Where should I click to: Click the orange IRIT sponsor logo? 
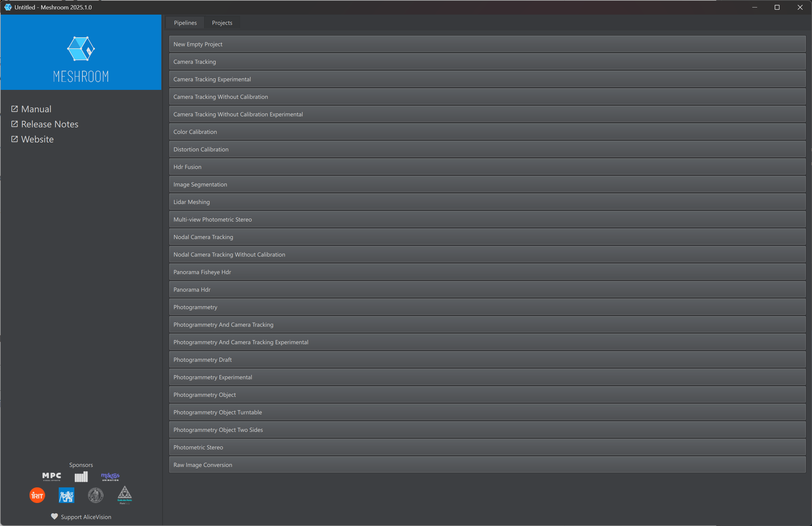coord(37,495)
